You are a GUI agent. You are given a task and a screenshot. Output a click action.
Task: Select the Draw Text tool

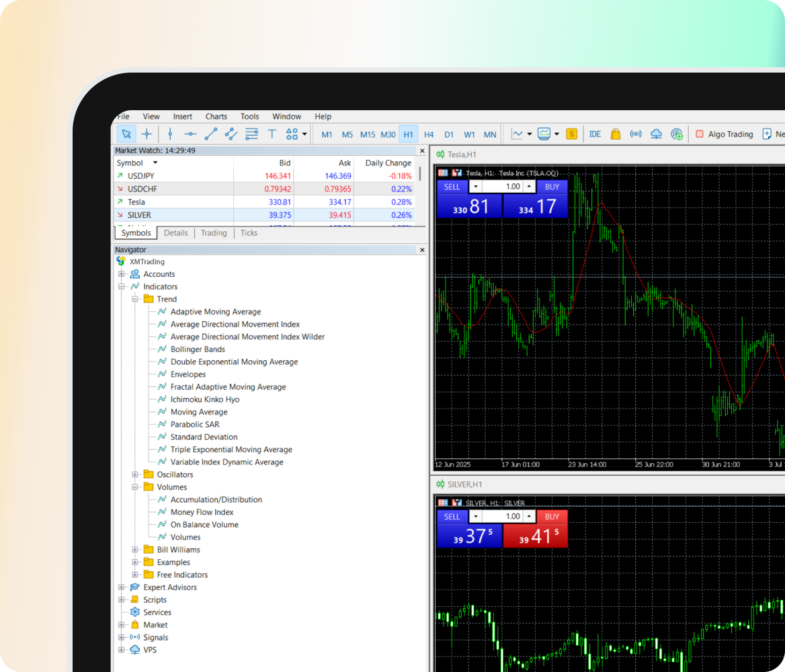(272, 134)
